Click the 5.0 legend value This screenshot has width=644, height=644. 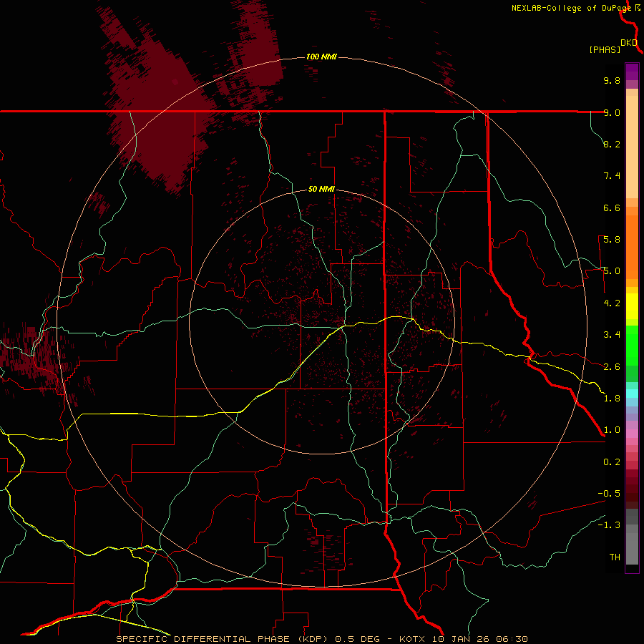(612, 271)
